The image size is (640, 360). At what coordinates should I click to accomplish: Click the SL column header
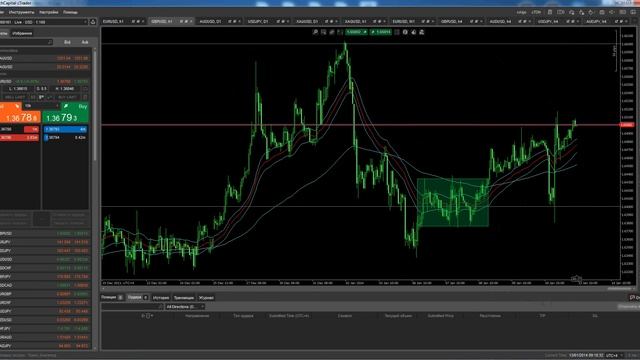click(x=595, y=316)
